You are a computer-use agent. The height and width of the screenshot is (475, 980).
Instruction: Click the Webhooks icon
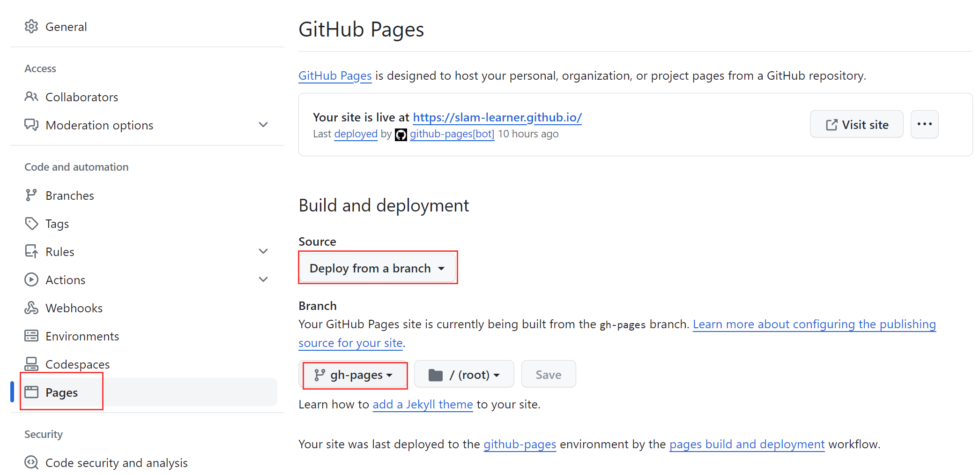tap(31, 308)
